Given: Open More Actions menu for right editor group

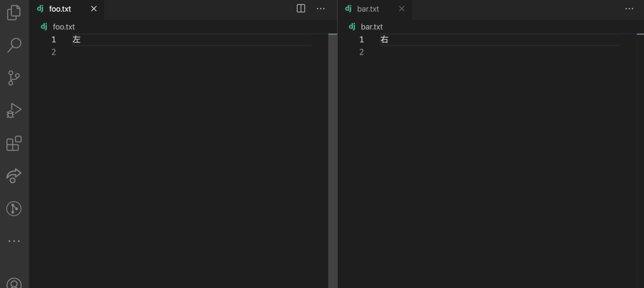Looking at the screenshot, I should pyautogui.click(x=629, y=9).
